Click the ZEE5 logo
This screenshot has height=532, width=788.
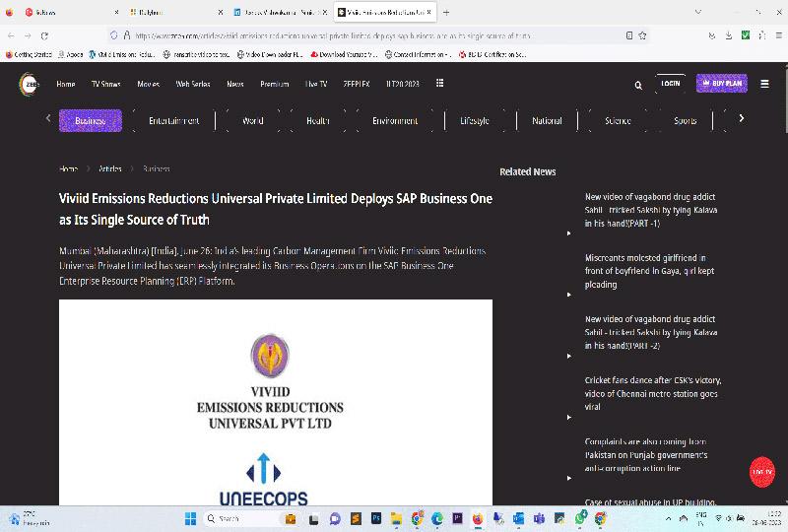point(30,85)
